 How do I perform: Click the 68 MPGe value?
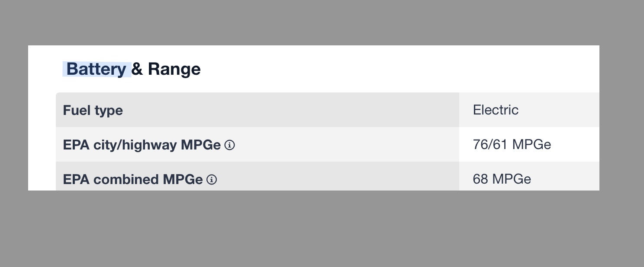tap(502, 179)
